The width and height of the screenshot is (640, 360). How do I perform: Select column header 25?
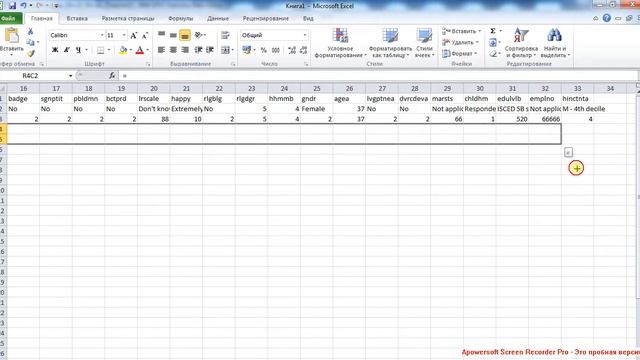coord(317,89)
